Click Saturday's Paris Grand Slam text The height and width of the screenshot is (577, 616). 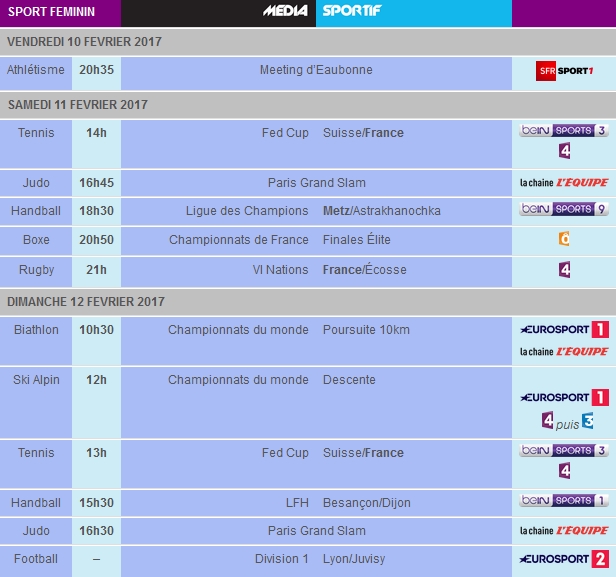click(x=317, y=183)
